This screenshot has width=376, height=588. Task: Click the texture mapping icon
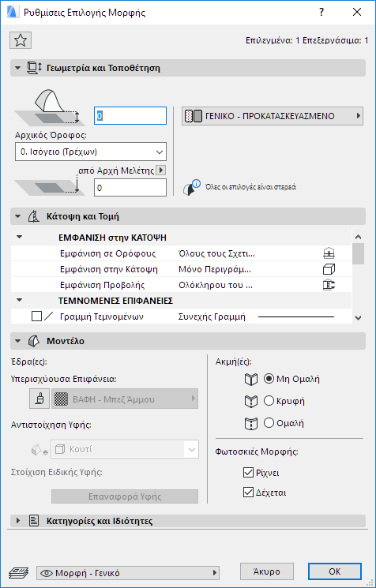(x=39, y=449)
